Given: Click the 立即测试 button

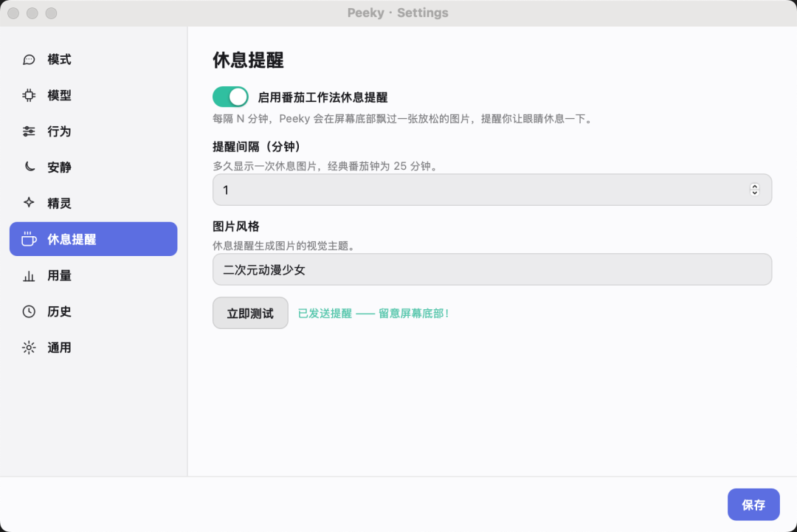Looking at the screenshot, I should 251,313.
